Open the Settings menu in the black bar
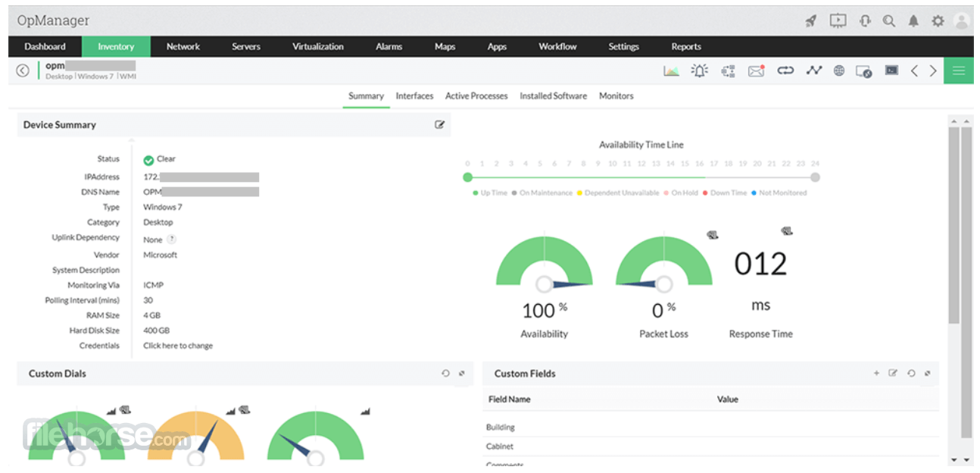 point(623,46)
